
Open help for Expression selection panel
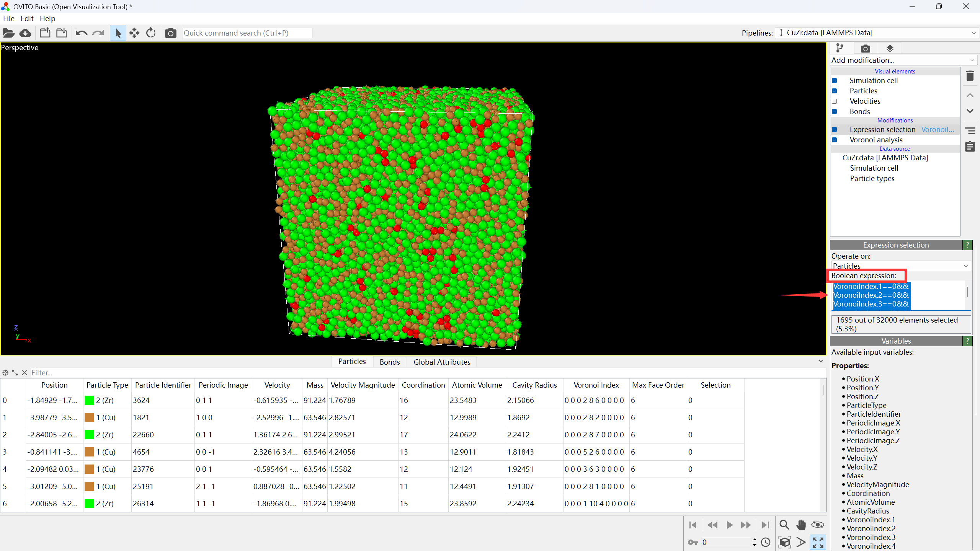[x=967, y=245]
